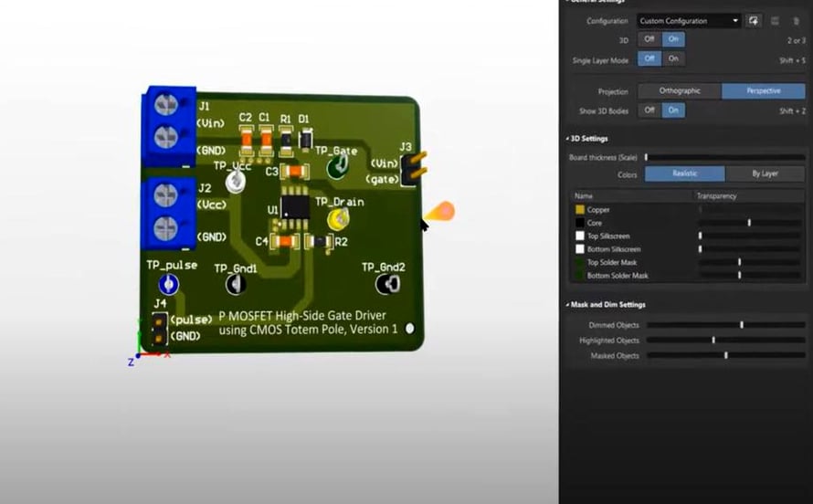Click the dimmed save configuration icon
Image resolution: width=813 pixels, height=504 pixels.
pos(776,21)
